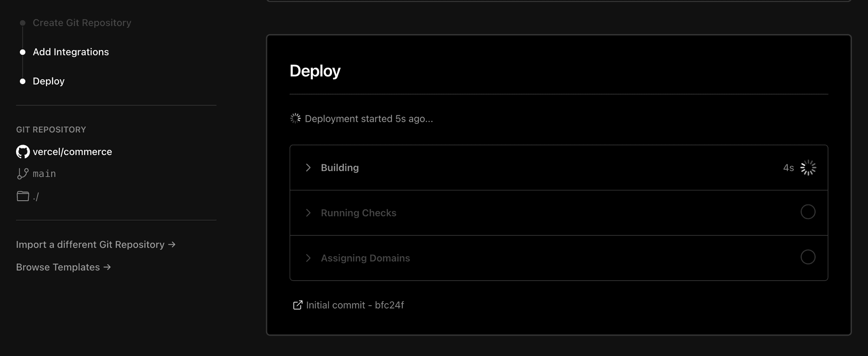
Task: Click the GitHub logo icon
Action: (x=23, y=152)
